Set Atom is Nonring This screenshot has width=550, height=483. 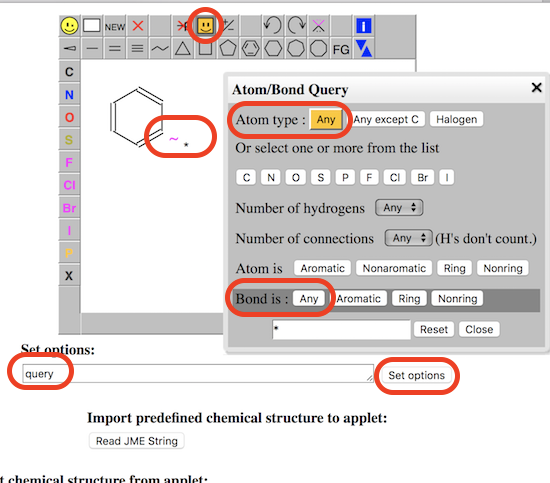[503, 268]
